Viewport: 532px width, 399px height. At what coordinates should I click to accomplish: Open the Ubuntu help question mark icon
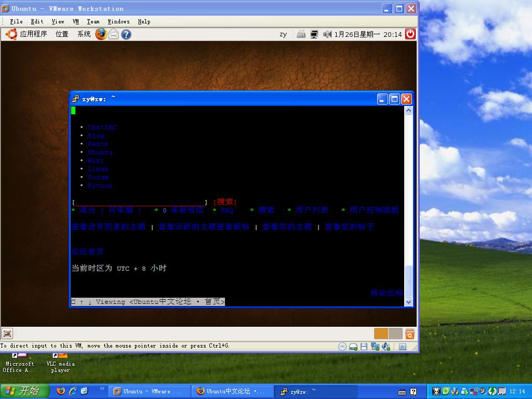[x=126, y=34]
